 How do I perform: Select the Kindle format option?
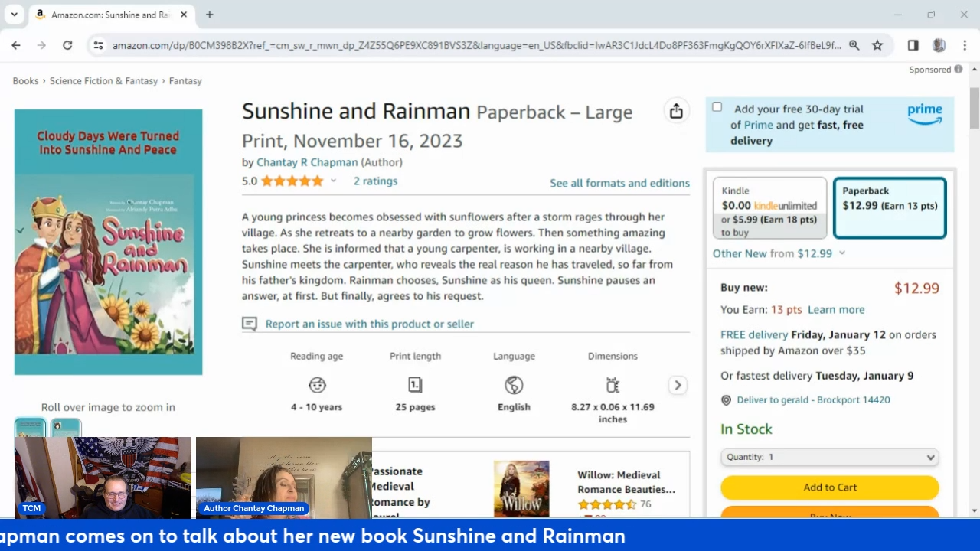pyautogui.click(x=769, y=208)
